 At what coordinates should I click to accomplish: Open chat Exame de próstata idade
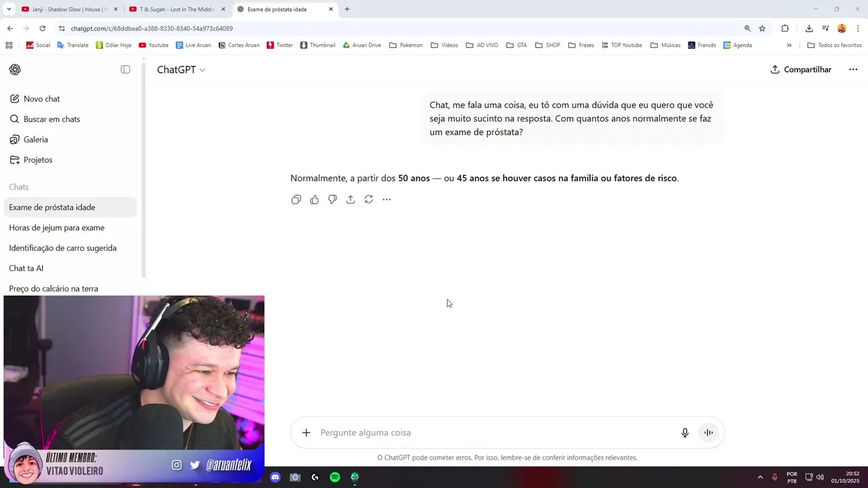[71, 207]
